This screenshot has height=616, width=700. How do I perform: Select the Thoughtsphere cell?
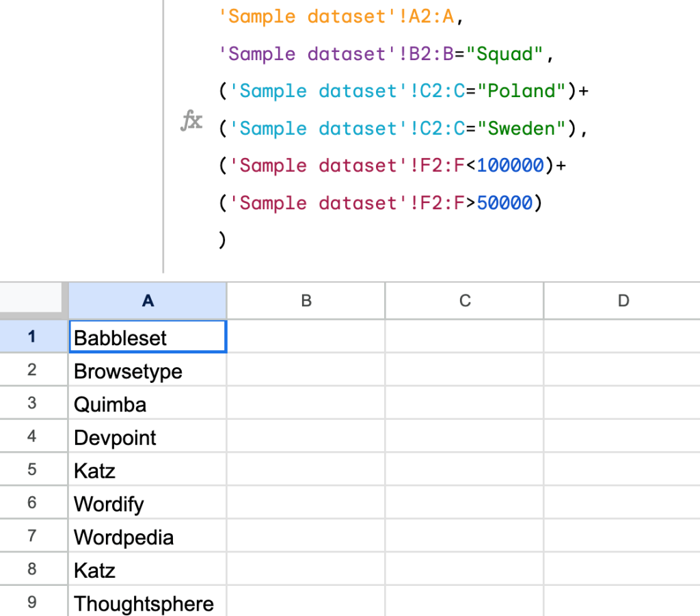tap(148, 604)
